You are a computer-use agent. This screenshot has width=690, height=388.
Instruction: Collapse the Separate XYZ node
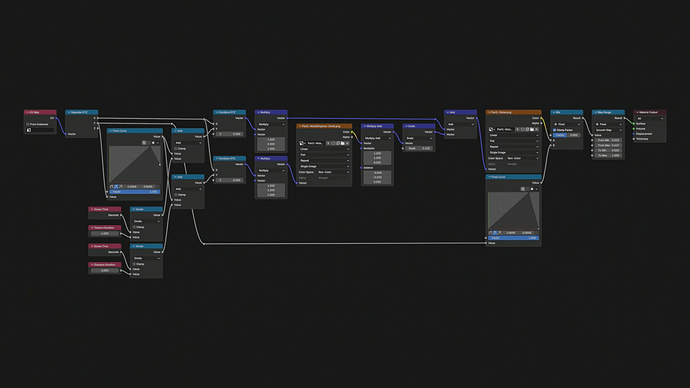pos(69,113)
